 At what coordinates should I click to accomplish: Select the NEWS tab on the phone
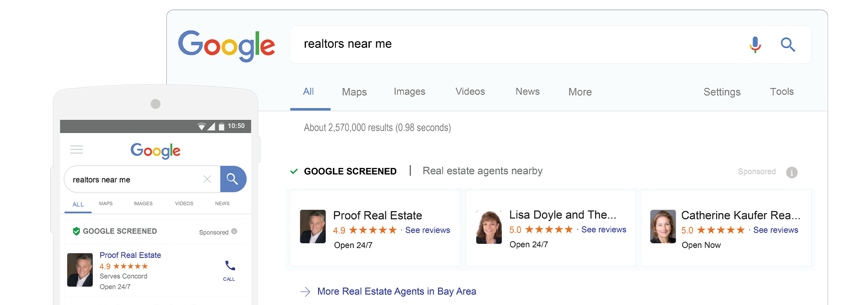click(222, 203)
